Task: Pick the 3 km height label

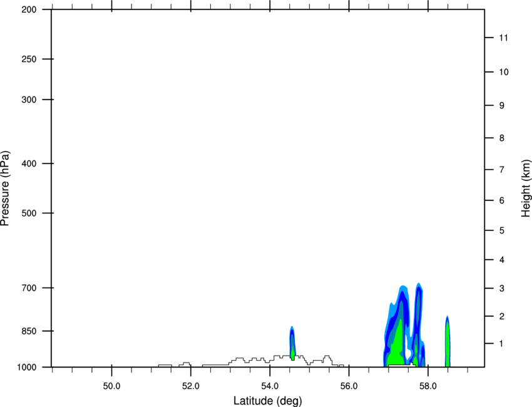Action: (502, 288)
